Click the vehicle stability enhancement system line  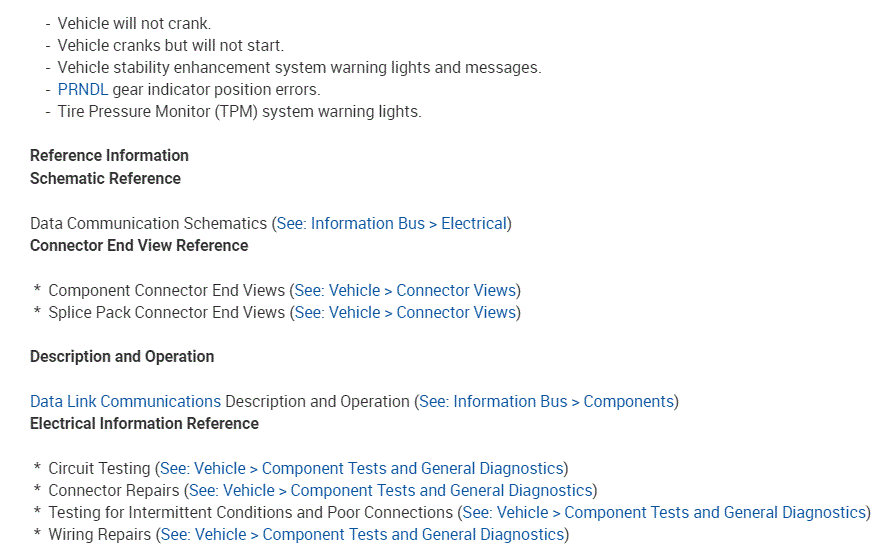click(299, 68)
